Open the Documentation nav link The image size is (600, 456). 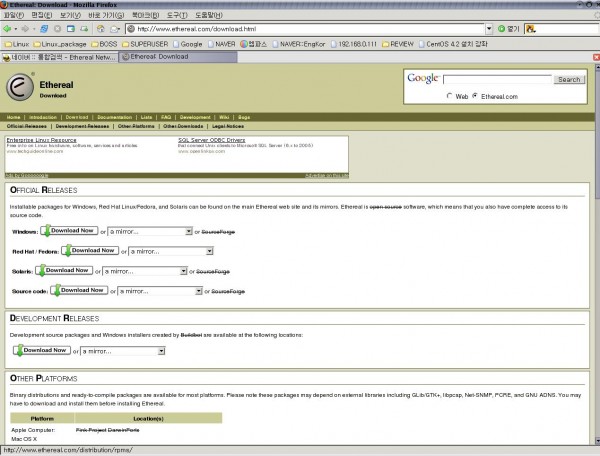click(114, 117)
